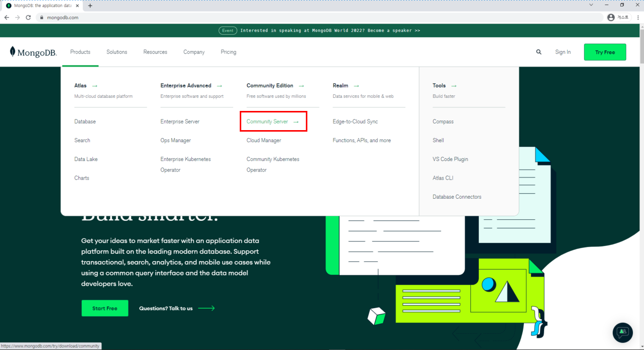The width and height of the screenshot is (644, 350).
Task: Select Functions, APIs, and more
Action: pos(362,140)
